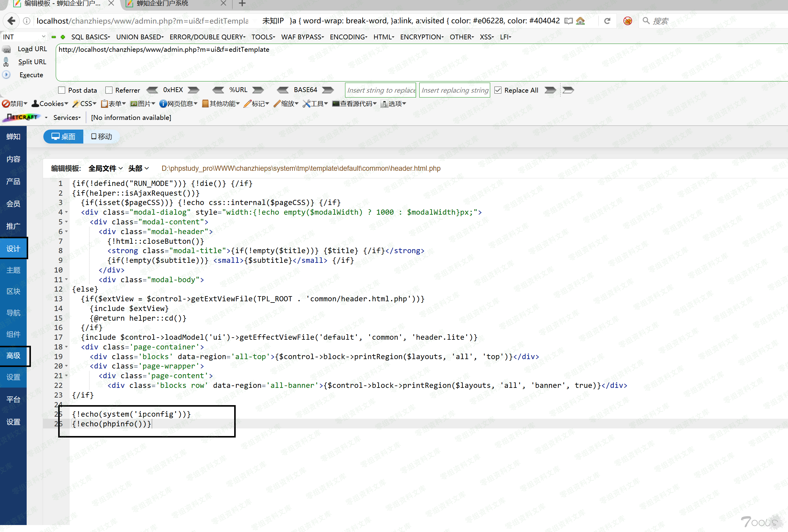The height and width of the screenshot is (532, 788).
Task: Click the Load URL icon in HackBar
Action: (x=6, y=49)
